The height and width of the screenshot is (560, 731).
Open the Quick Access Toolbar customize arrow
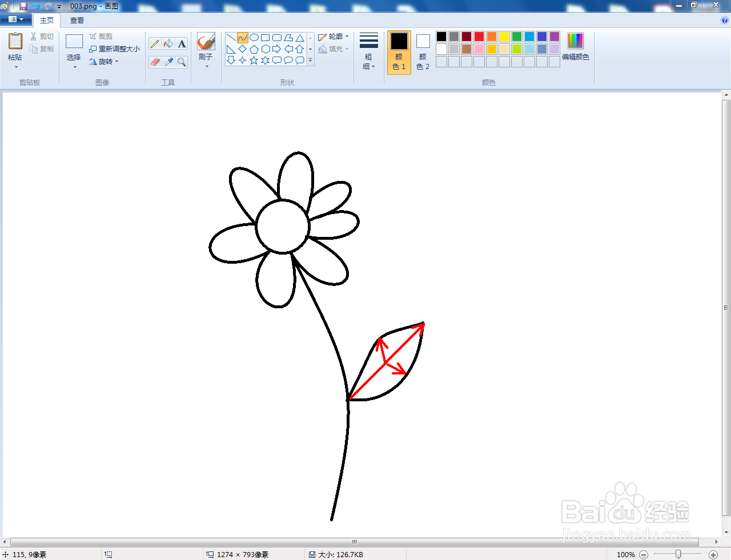pos(59,6)
